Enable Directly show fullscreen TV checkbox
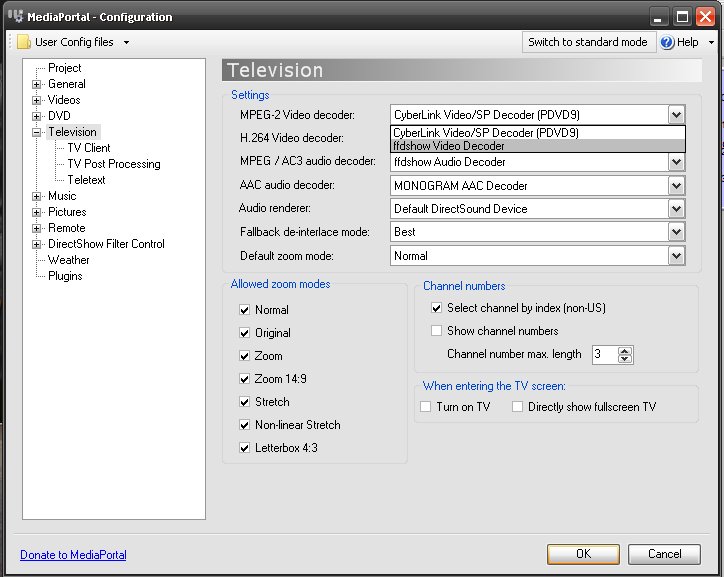 coord(518,407)
